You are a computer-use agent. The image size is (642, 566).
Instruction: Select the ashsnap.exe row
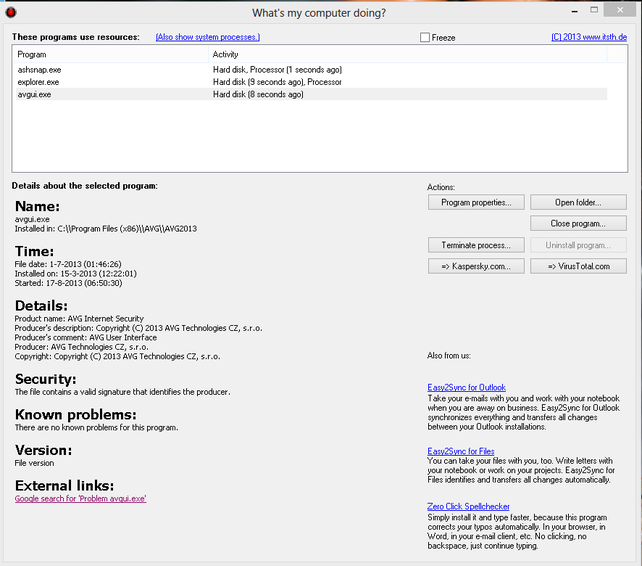(x=311, y=70)
